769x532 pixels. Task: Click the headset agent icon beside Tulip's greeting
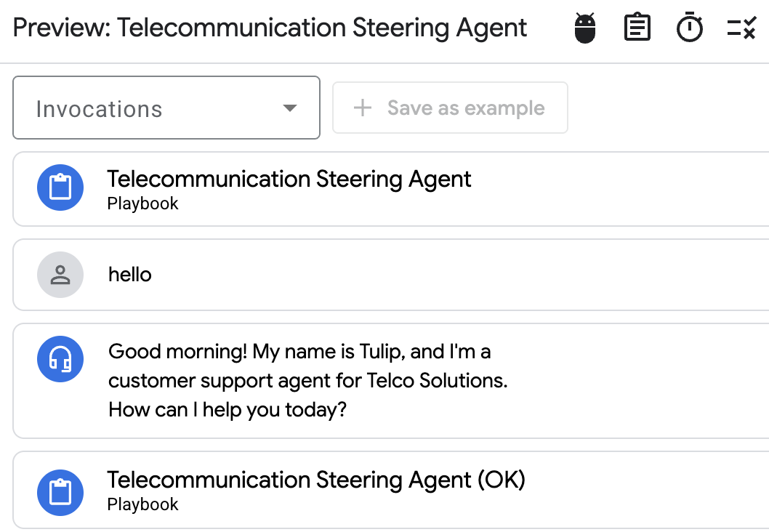coord(60,359)
